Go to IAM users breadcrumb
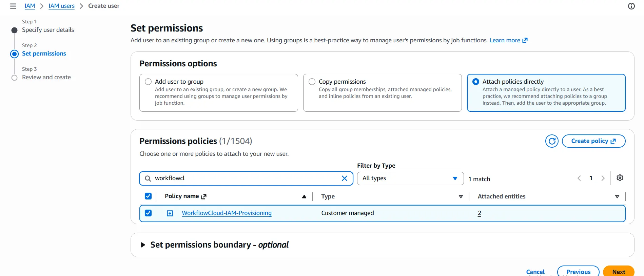Image resolution: width=644 pixels, height=276 pixels. [x=61, y=6]
